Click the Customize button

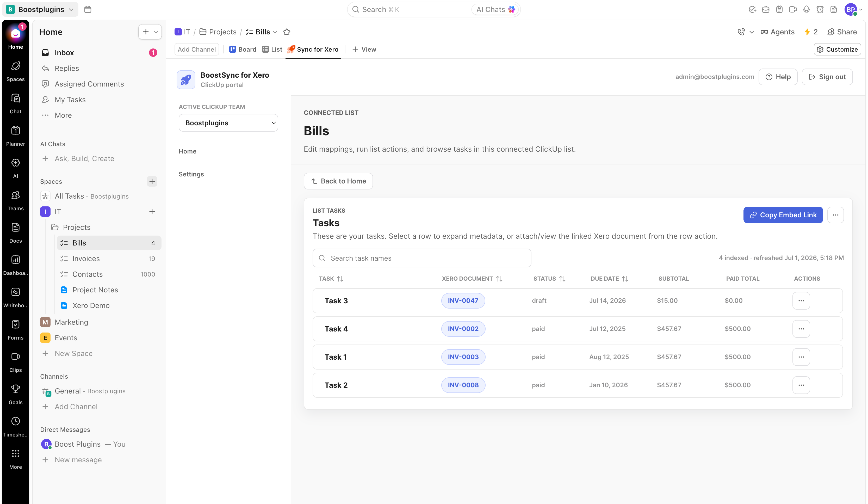point(837,49)
